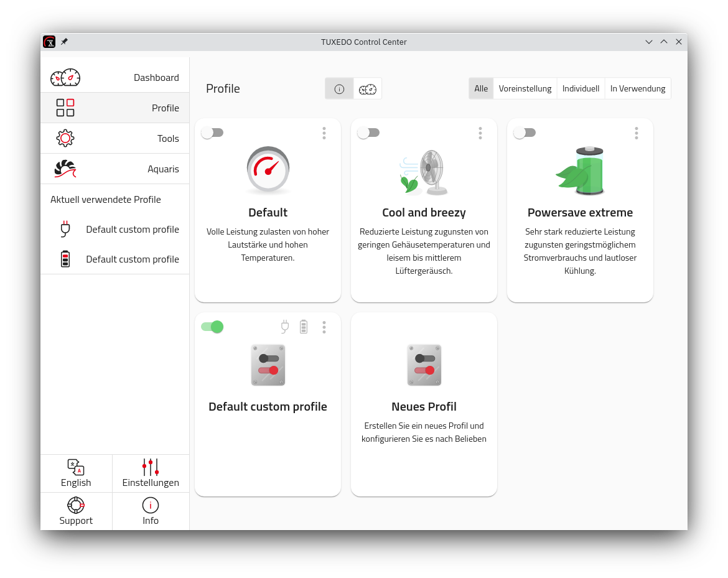
Task: Select the Individuell filter tab
Action: tap(581, 89)
